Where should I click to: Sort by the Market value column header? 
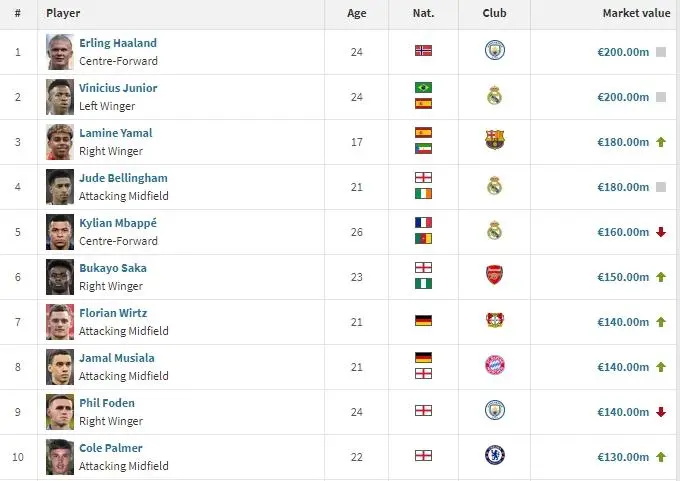(636, 13)
